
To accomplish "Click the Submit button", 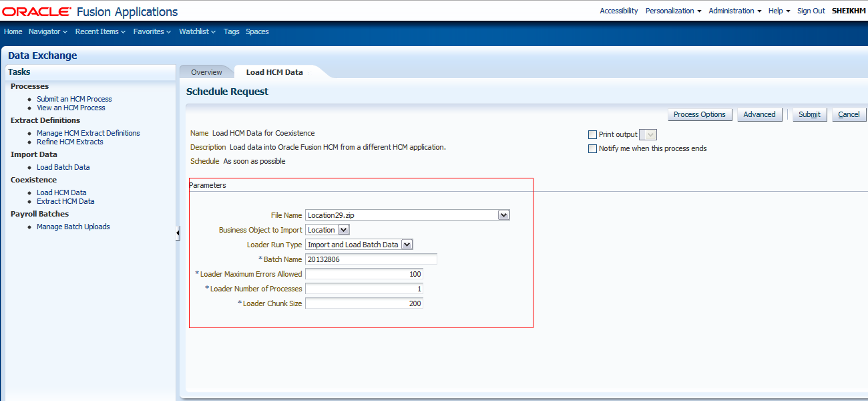I will click(809, 114).
